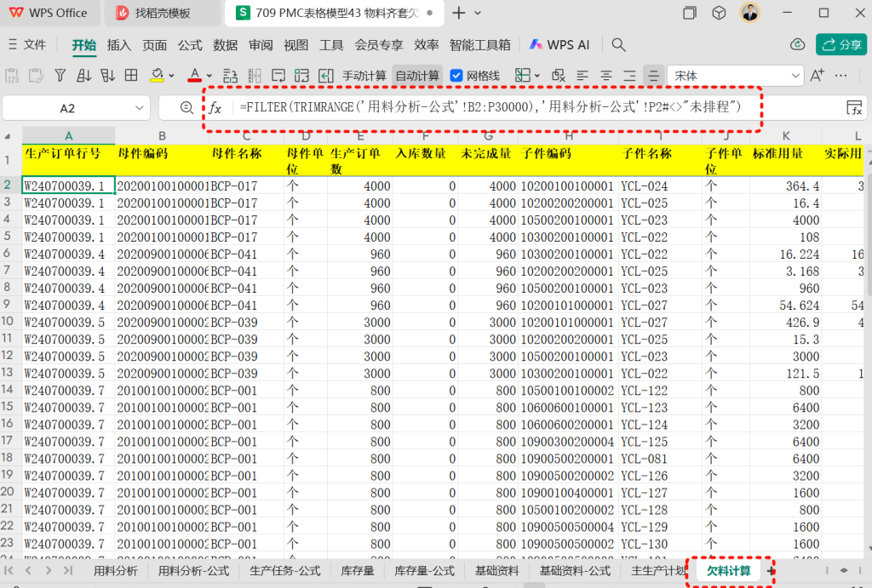Click the filter funnel icon

(60, 76)
